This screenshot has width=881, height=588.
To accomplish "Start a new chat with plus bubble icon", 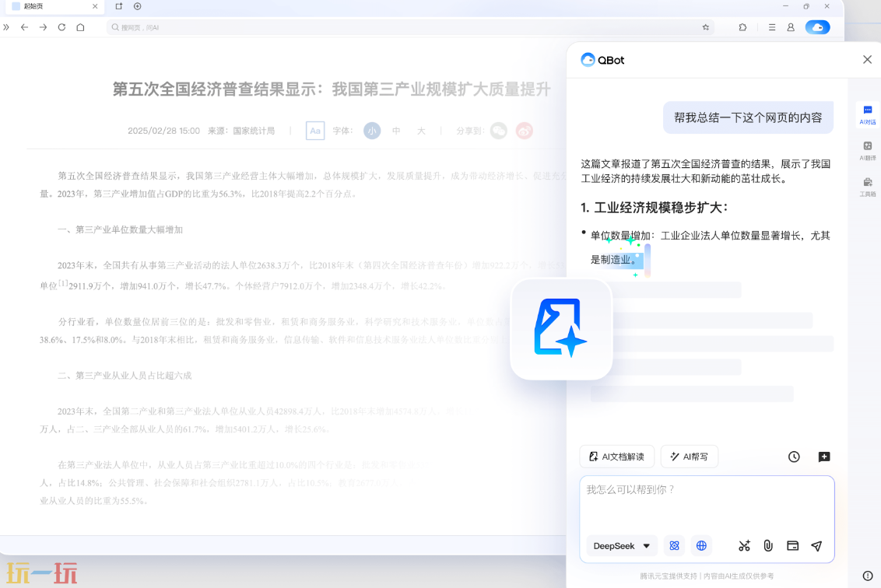I will coord(824,457).
